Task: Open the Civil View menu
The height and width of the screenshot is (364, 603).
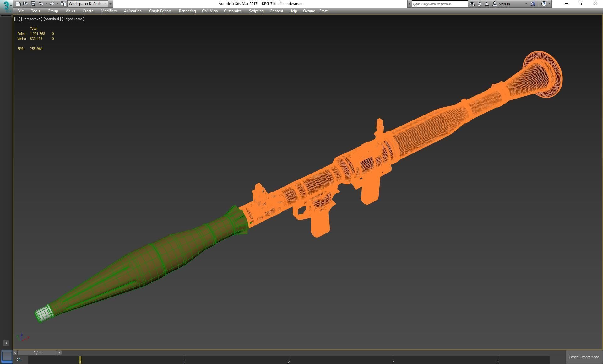Action: 210,11
